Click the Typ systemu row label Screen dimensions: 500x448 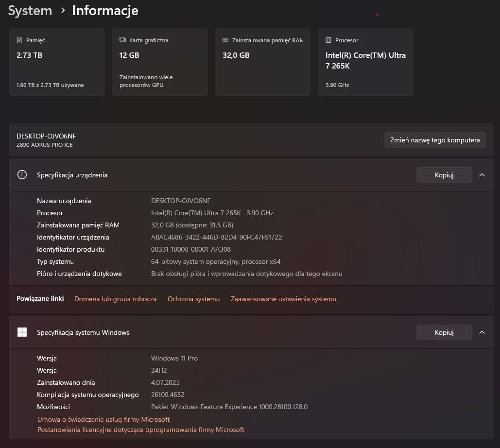point(55,261)
